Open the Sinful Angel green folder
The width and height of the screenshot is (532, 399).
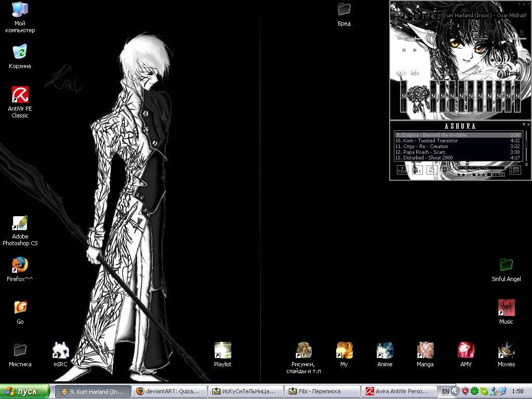(506, 270)
